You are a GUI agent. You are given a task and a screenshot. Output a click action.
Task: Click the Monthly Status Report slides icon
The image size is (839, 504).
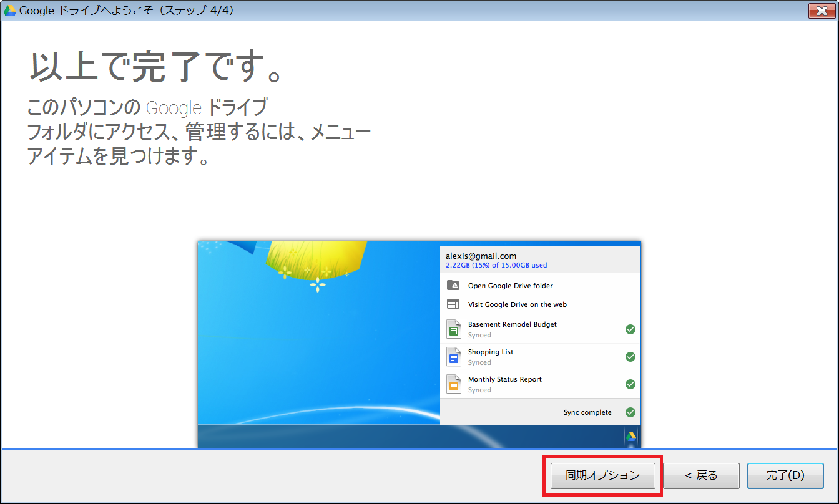[x=454, y=384]
